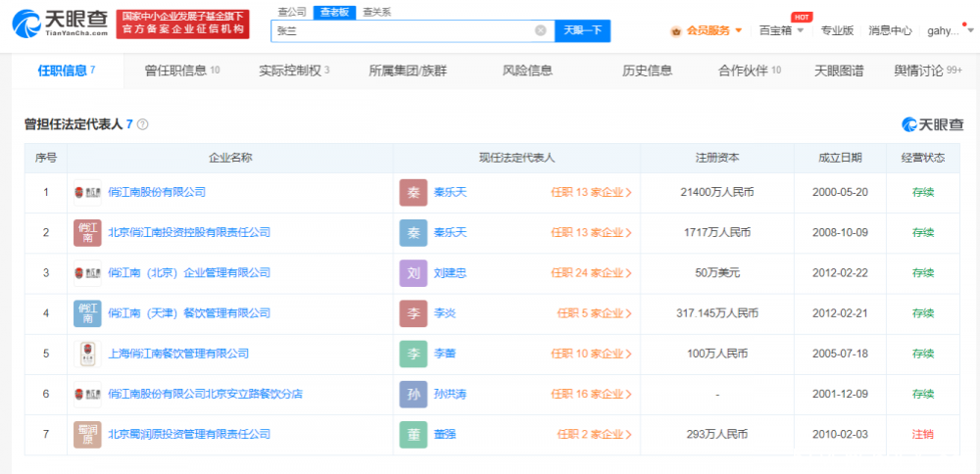This screenshot has width=980, height=474.
Task: Open 所属集团/族群 tab
Action: (x=408, y=71)
